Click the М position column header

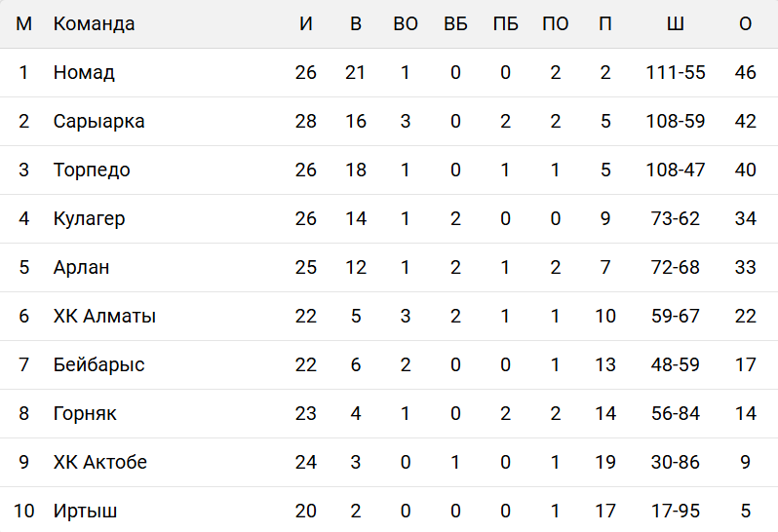click(24, 24)
